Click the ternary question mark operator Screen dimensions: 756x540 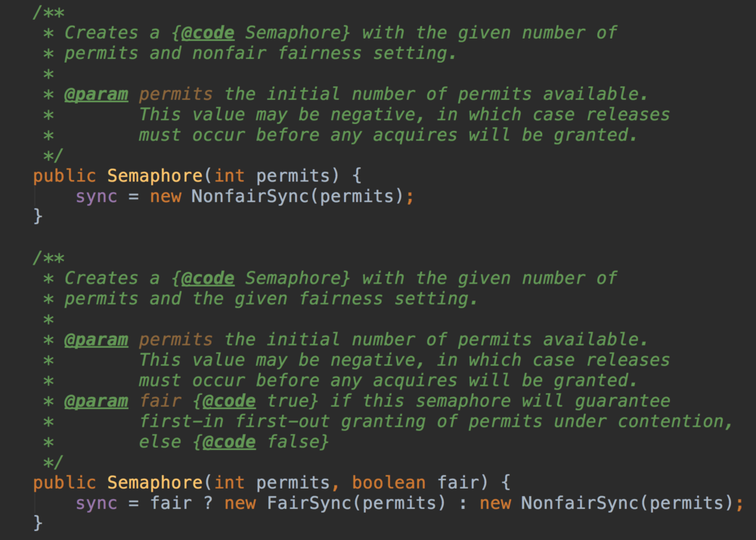208,503
